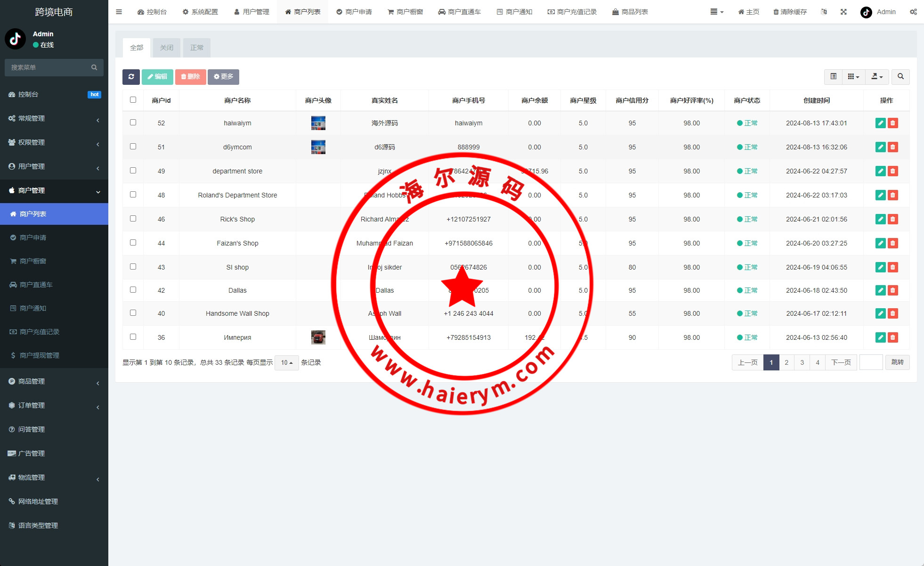
Task: Click the search icon in sidebar search box
Action: (x=94, y=67)
